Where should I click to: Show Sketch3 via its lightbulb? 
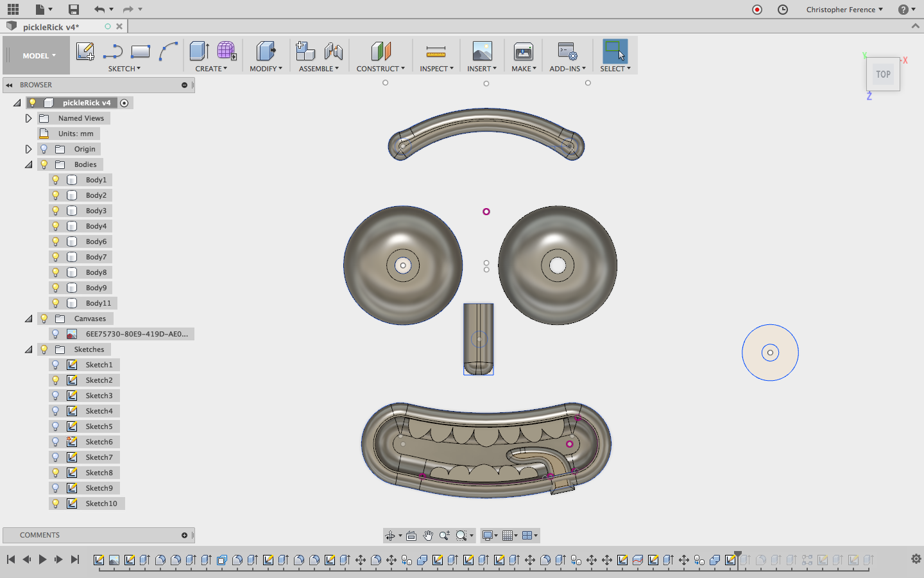click(56, 396)
